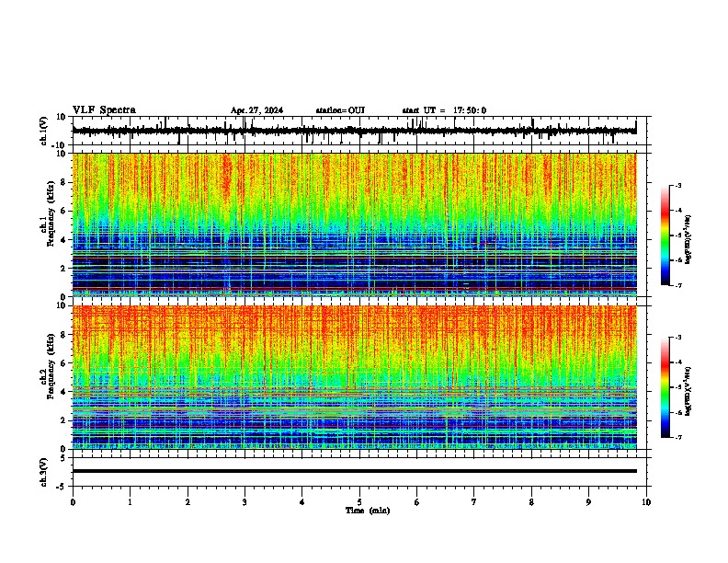Click the ch.2 spectrogram color scale bar

[x=665, y=387]
